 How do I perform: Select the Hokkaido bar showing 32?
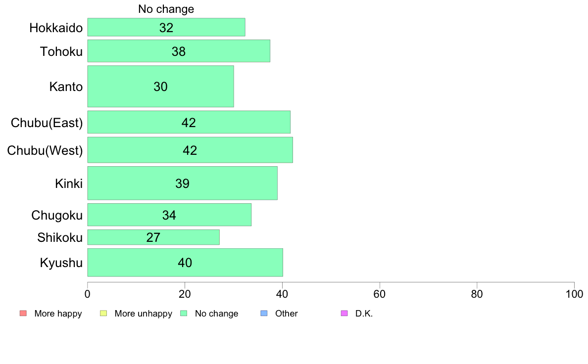click(x=166, y=27)
